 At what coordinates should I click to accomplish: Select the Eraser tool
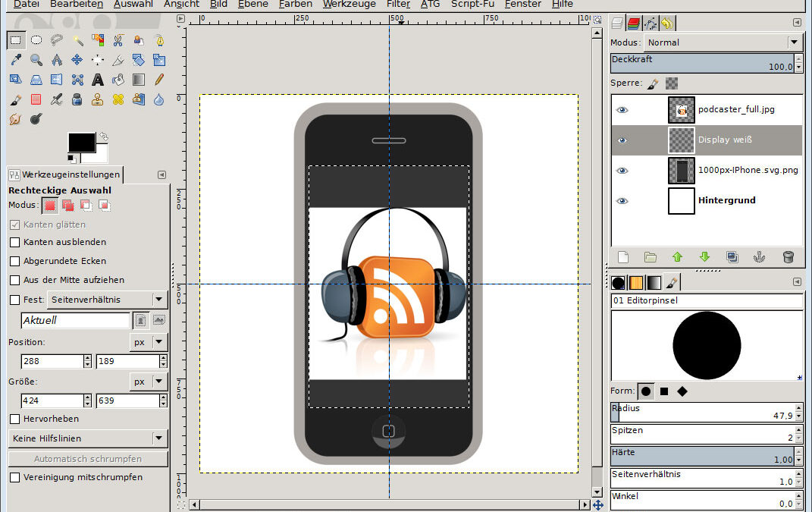coord(36,99)
